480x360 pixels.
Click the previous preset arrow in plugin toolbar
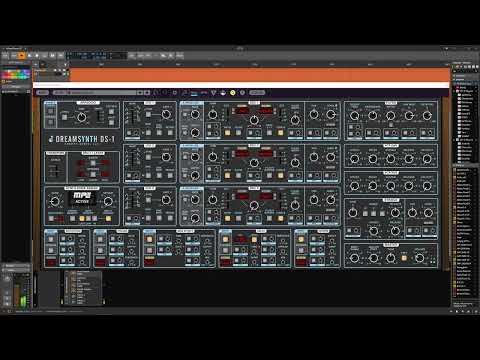click(140, 93)
